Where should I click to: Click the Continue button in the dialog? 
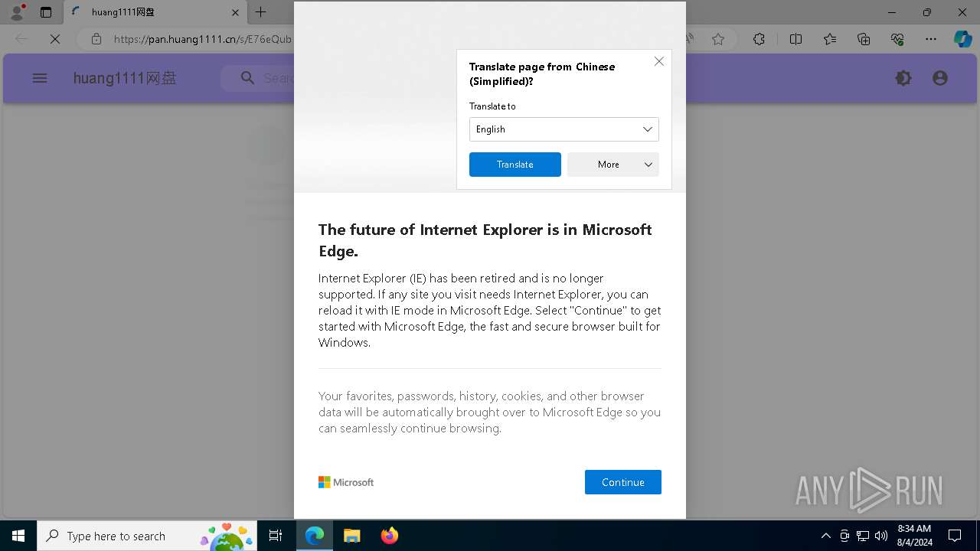pos(622,482)
